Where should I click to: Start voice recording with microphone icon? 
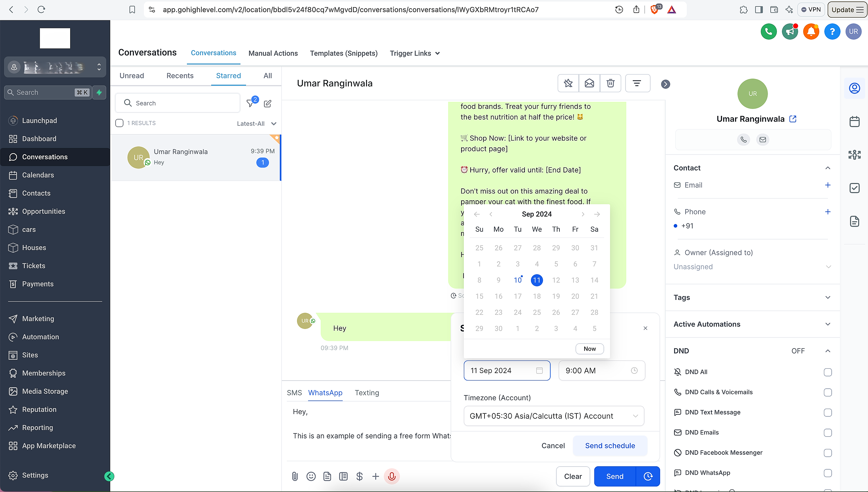tap(392, 476)
